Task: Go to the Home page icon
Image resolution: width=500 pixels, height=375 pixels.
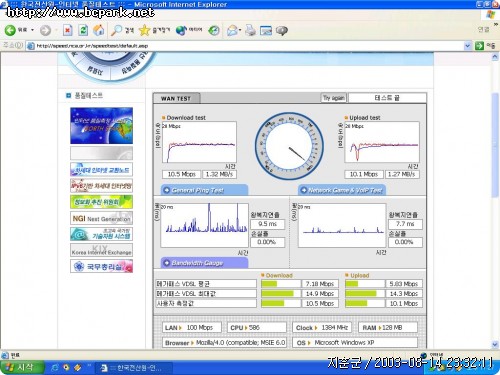Action: [x=98, y=30]
